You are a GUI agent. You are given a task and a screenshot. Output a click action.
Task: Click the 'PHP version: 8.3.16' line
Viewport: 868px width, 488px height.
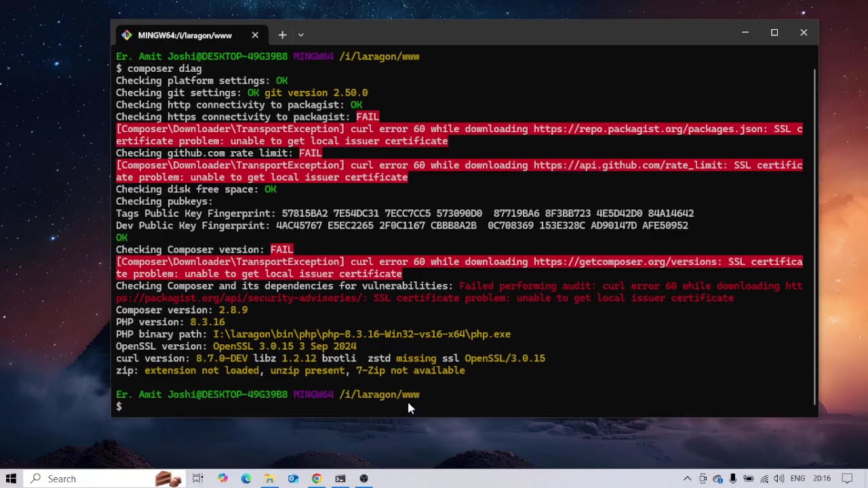[x=170, y=322]
